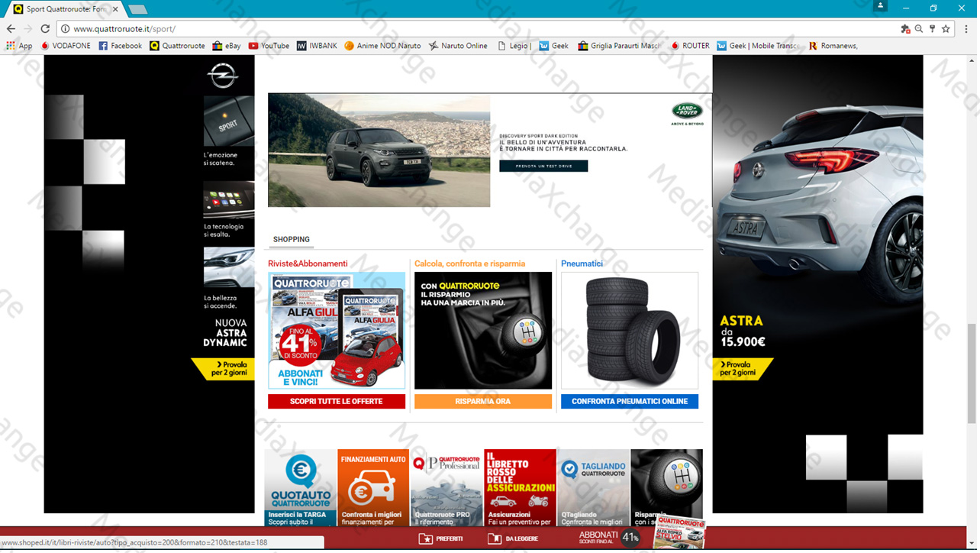Image resolution: width=980 pixels, height=553 pixels.
Task: Open the IWBANK bookmark
Action: tap(317, 46)
